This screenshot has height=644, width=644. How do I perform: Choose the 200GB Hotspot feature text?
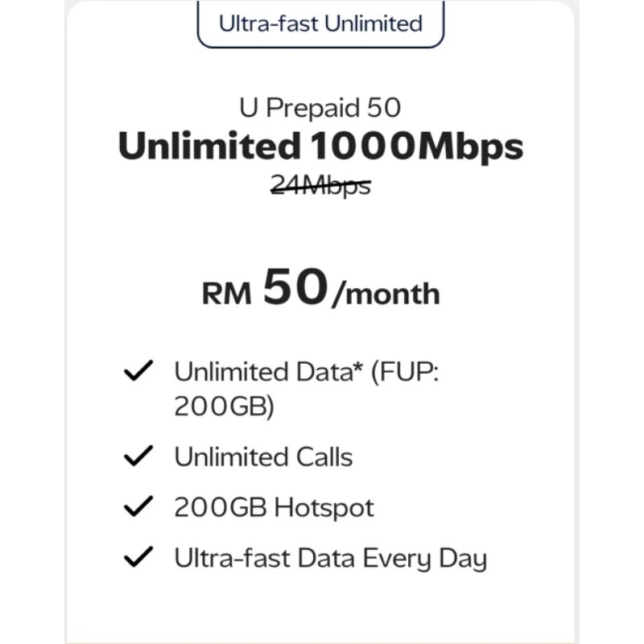tap(274, 508)
